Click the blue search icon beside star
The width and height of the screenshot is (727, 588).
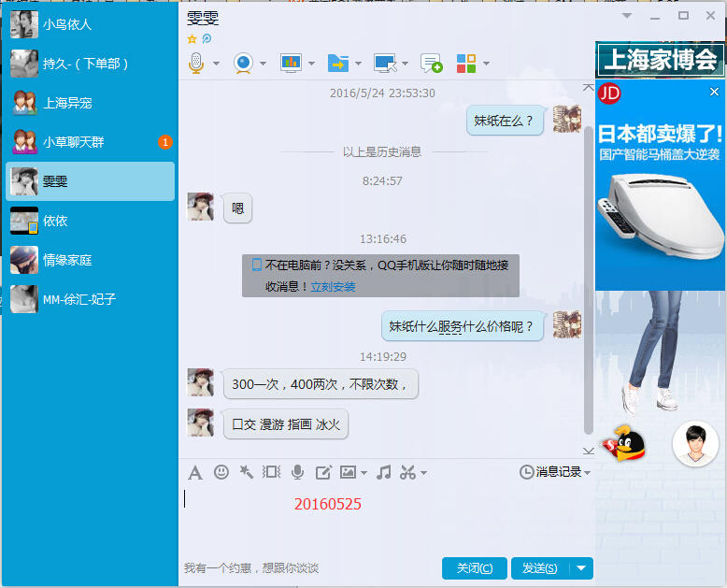207,38
